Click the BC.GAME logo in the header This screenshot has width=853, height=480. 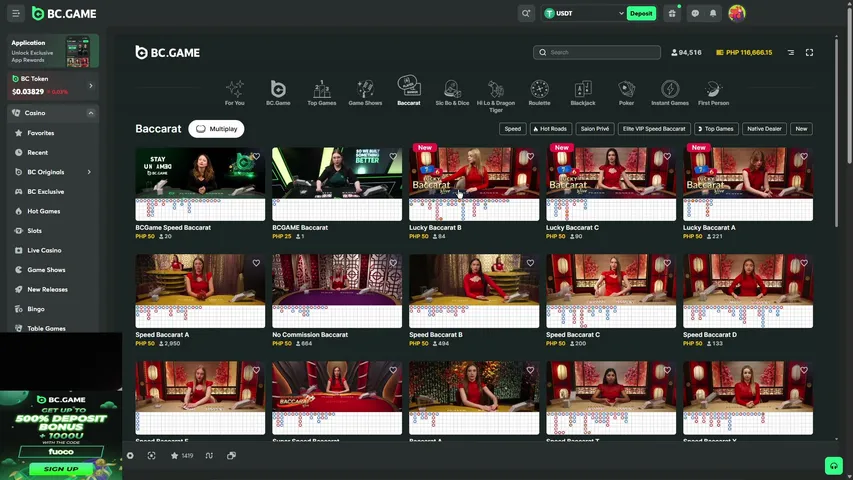click(x=64, y=14)
